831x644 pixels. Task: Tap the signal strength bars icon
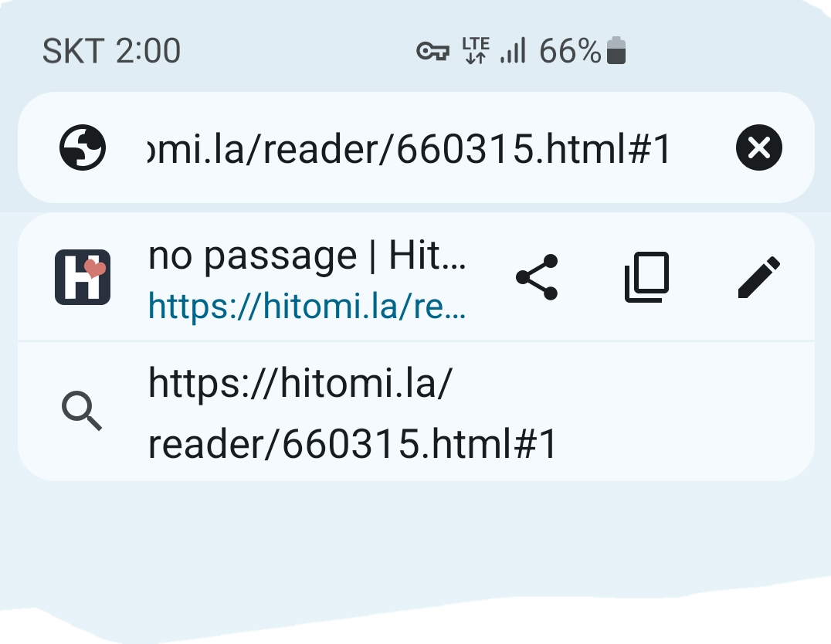click(513, 50)
